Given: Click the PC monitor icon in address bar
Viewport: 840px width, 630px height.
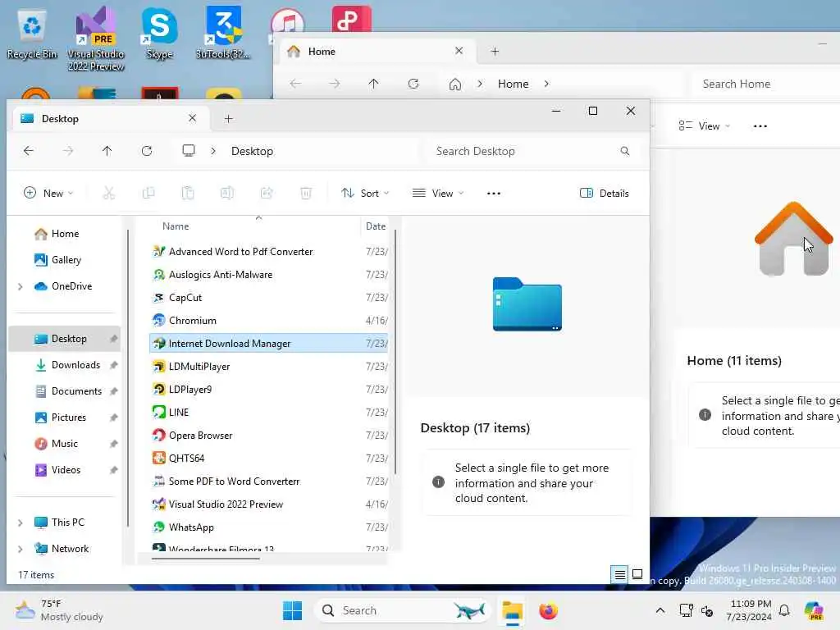Looking at the screenshot, I should pyautogui.click(x=189, y=151).
